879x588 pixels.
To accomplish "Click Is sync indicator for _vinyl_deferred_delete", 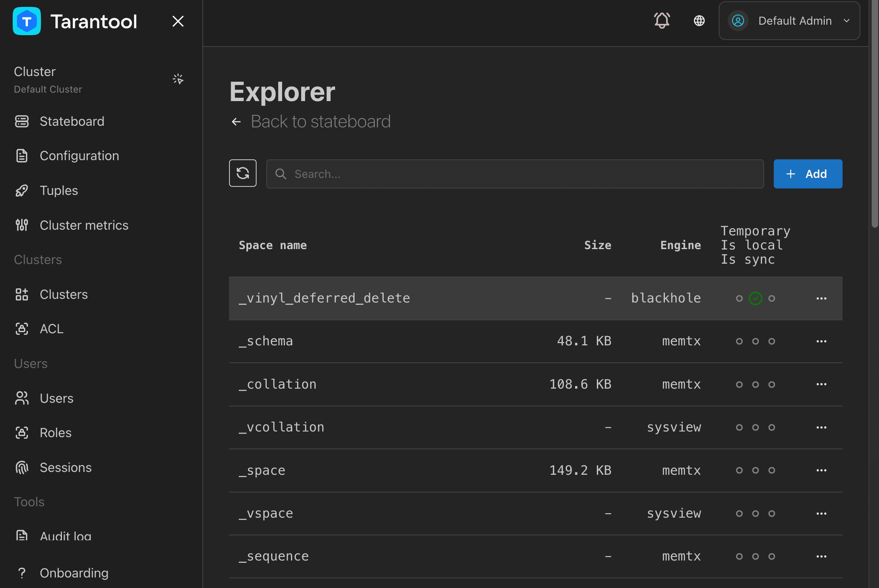I will pyautogui.click(x=772, y=298).
